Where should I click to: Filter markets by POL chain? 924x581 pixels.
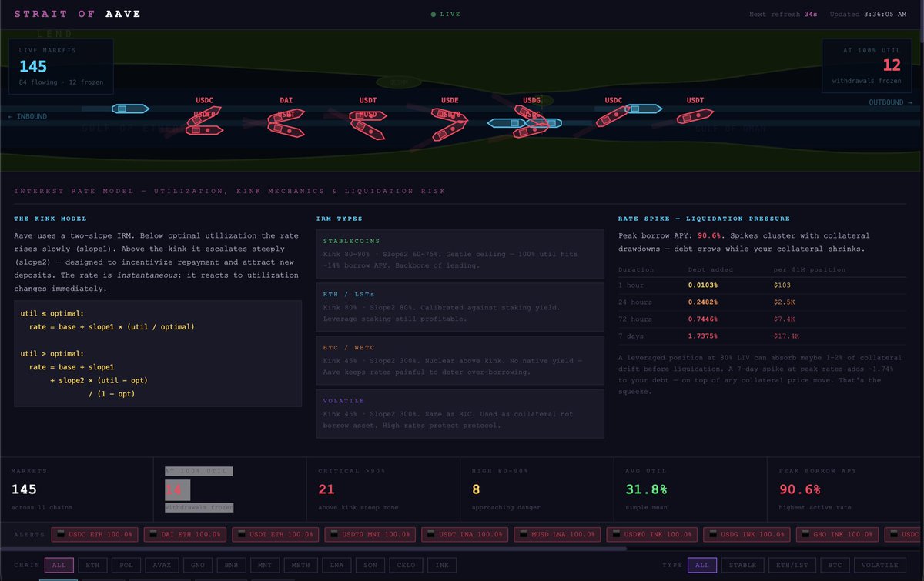click(x=126, y=565)
